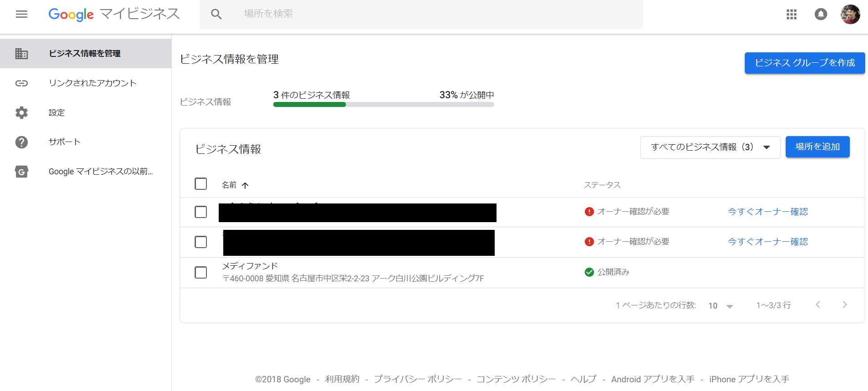Open the コンテンツ ポリシー footer link
The width and height of the screenshot is (868, 391).
[517, 379]
